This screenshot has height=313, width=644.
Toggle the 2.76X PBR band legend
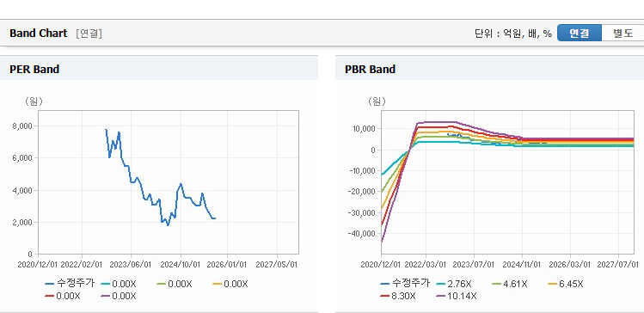click(454, 284)
